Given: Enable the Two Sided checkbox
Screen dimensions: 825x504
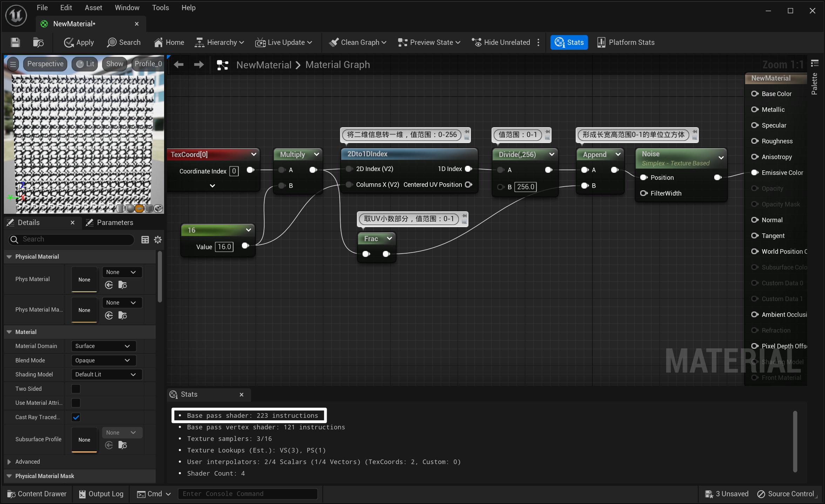Looking at the screenshot, I should click(76, 389).
